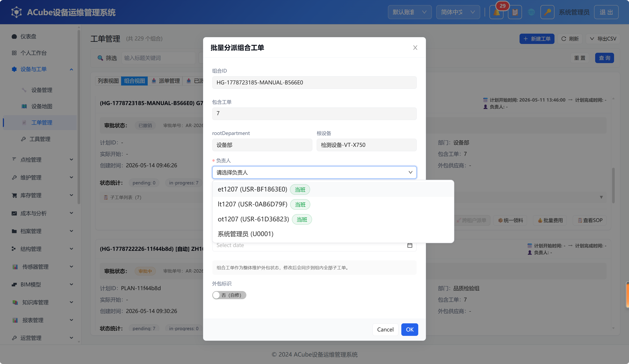Click the OK button

(410, 329)
